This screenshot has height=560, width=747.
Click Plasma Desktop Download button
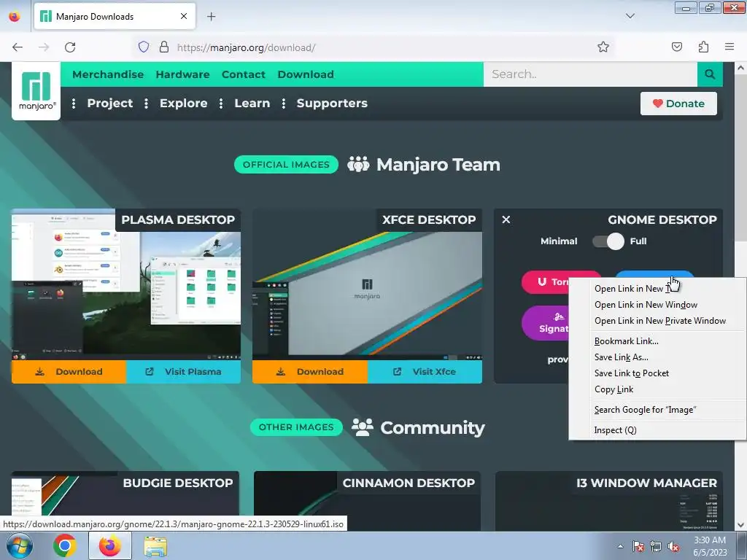pos(69,372)
